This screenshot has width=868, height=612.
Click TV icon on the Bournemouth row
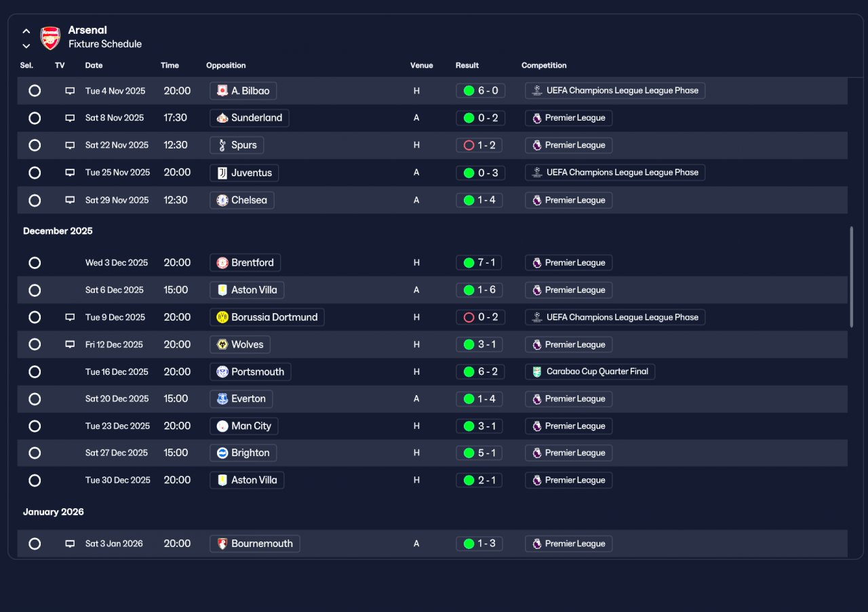click(x=70, y=544)
